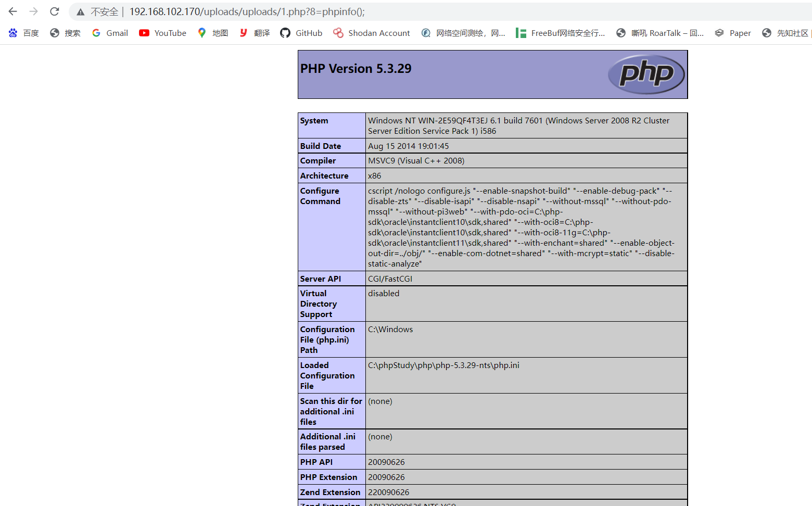Click the Zend Extension label
Screen dimensions: 812x506
point(330,492)
